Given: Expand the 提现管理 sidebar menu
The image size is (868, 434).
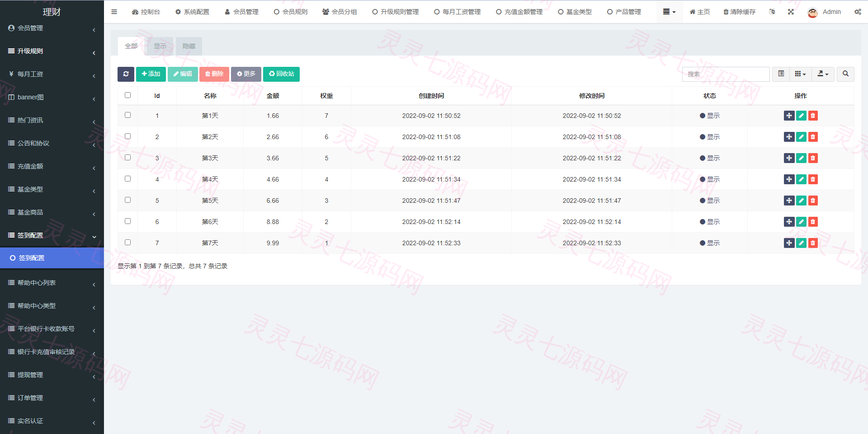Looking at the screenshot, I should click(52, 375).
